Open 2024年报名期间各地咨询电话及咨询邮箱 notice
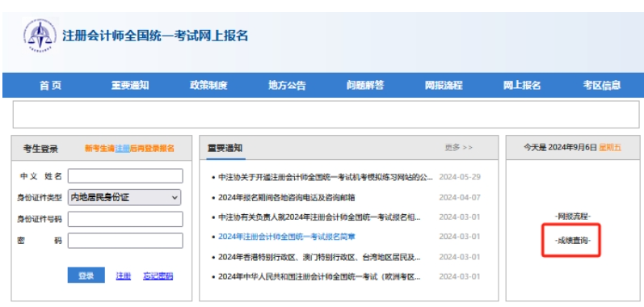The image size is (644, 307). (287, 198)
